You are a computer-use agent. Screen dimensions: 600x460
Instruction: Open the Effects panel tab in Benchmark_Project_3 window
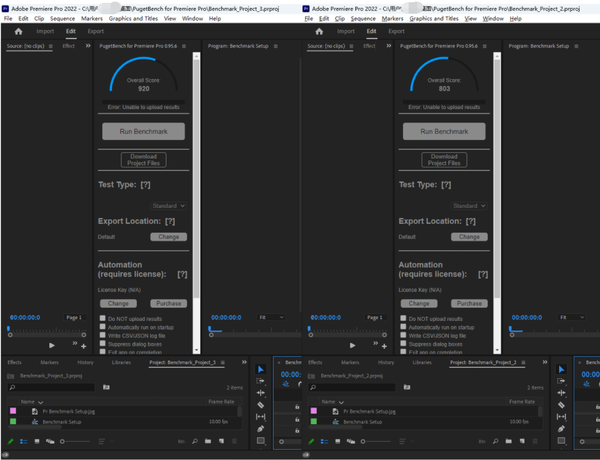(x=15, y=362)
